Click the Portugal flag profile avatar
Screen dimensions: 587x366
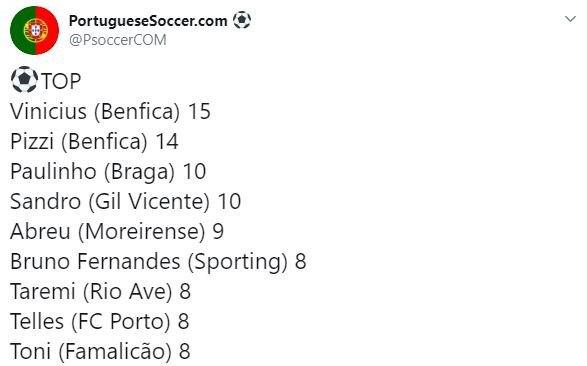(34, 30)
